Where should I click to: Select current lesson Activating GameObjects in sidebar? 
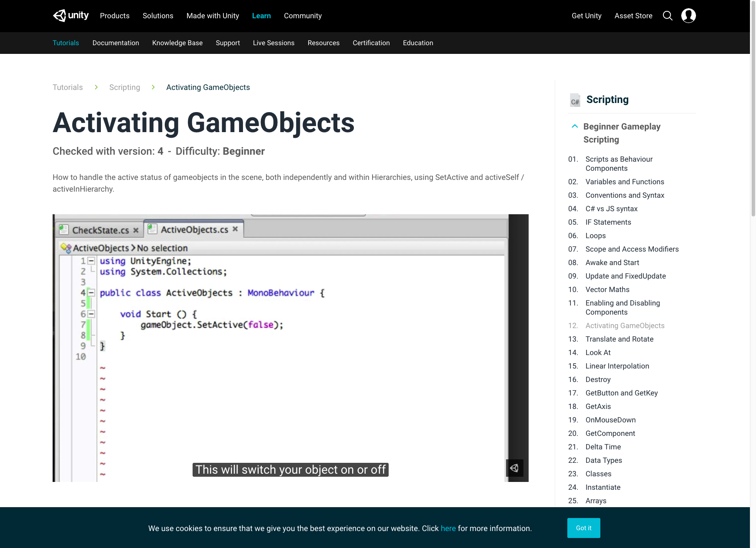(625, 325)
